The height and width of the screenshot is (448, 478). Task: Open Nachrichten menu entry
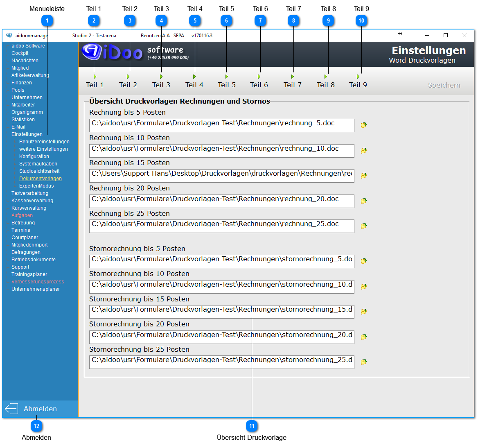click(x=25, y=60)
